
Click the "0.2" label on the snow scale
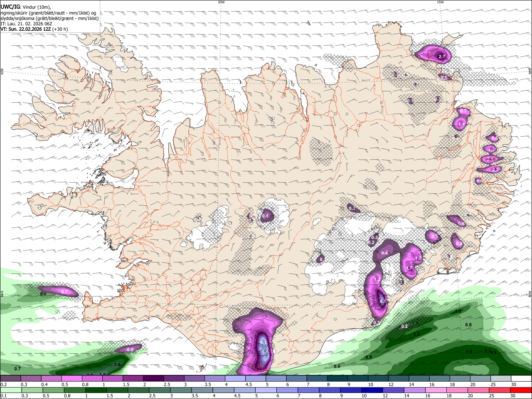(x=4, y=384)
